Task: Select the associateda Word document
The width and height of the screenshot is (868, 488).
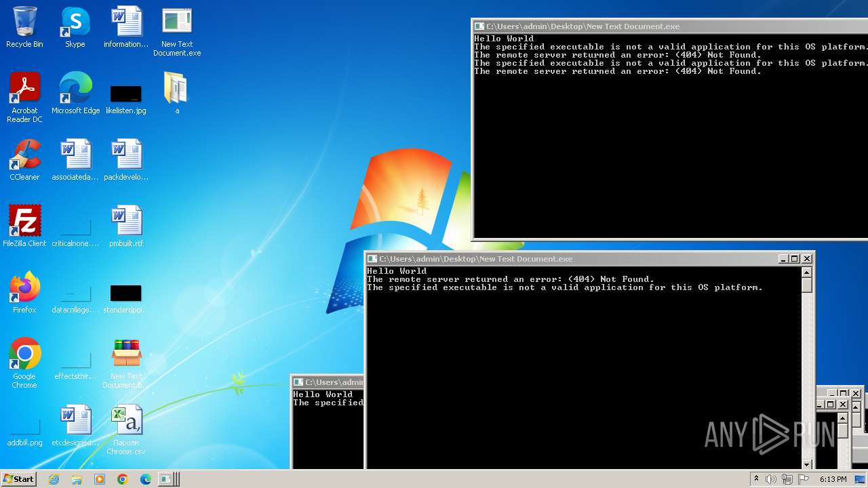Action: tap(75, 160)
